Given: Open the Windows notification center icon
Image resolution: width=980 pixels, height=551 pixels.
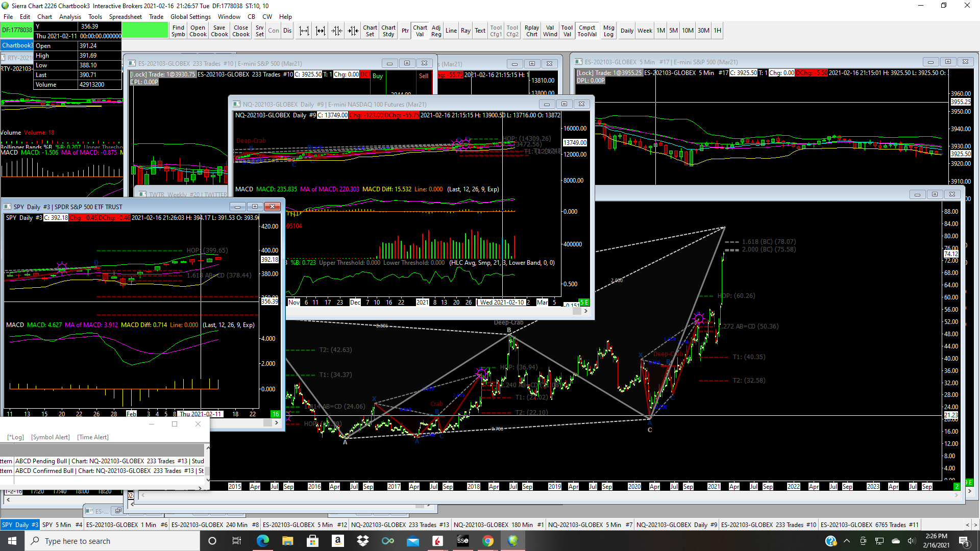Looking at the screenshot, I should 964,541.
